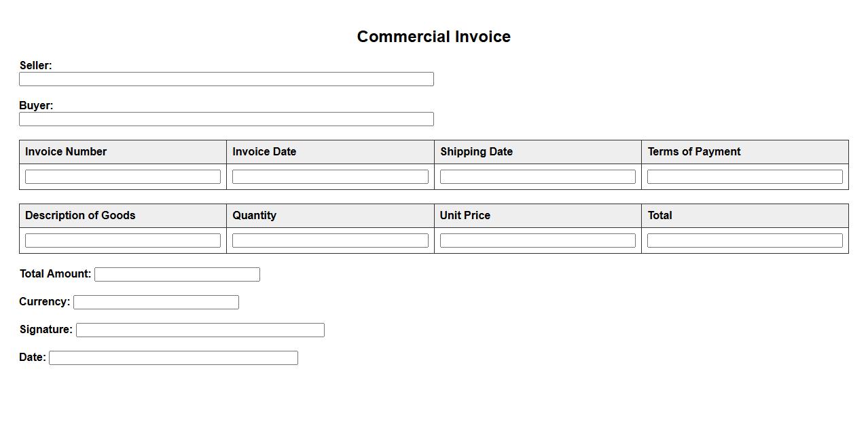
Task: Click the Commercial Invoice heading
Action: click(434, 37)
